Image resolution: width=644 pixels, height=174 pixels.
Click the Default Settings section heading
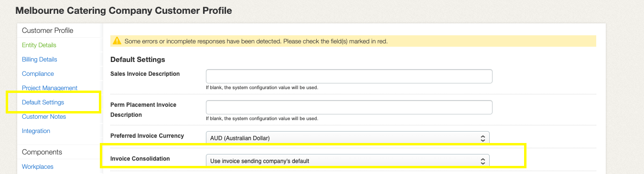(x=138, y=60)
